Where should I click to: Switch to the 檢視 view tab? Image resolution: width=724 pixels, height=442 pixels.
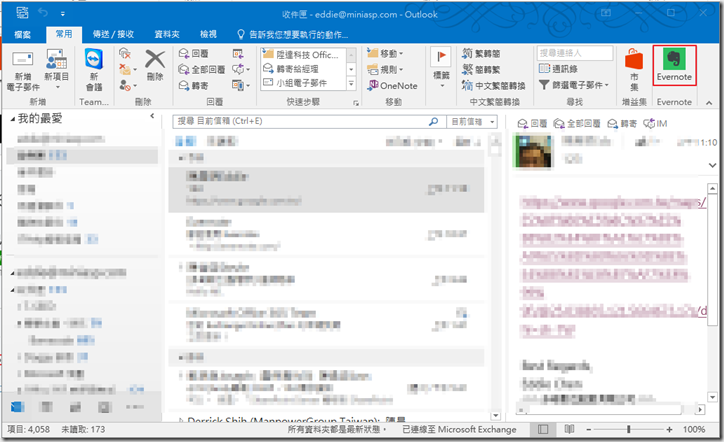click(208, 34)
